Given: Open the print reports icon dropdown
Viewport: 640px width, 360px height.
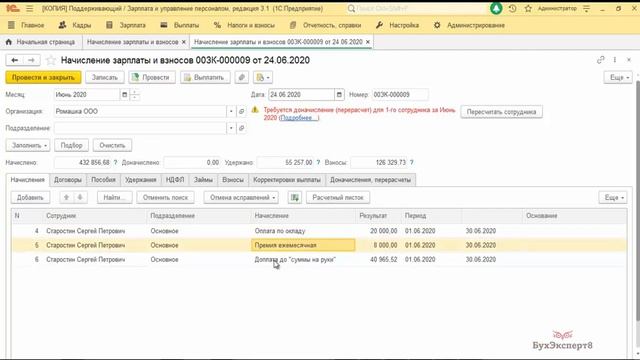Looking at the screenshot, I should pos(262,77).
